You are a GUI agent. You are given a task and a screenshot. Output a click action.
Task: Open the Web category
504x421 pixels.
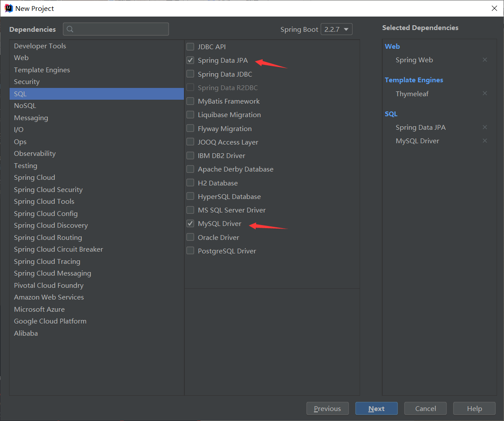coord(97,58)
